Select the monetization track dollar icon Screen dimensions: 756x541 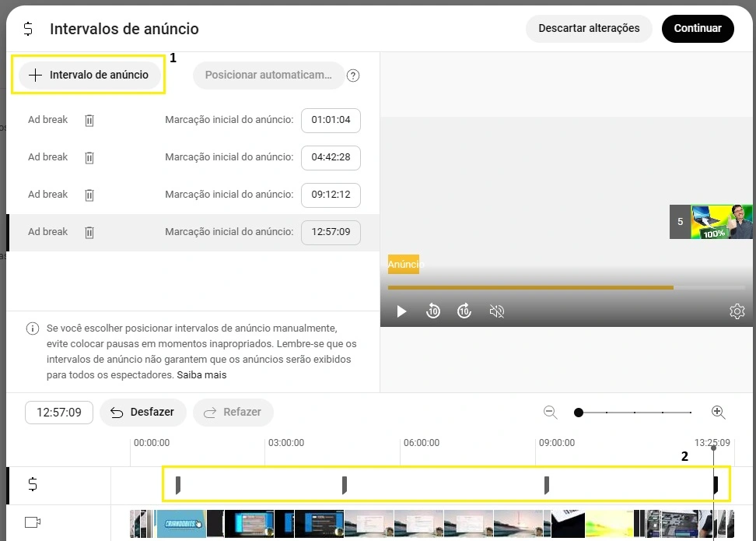[31, 484]
